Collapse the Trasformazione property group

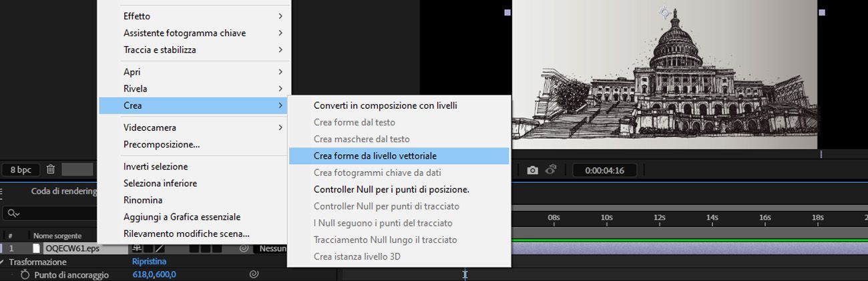pyautogui.click(x=3, y=262)
